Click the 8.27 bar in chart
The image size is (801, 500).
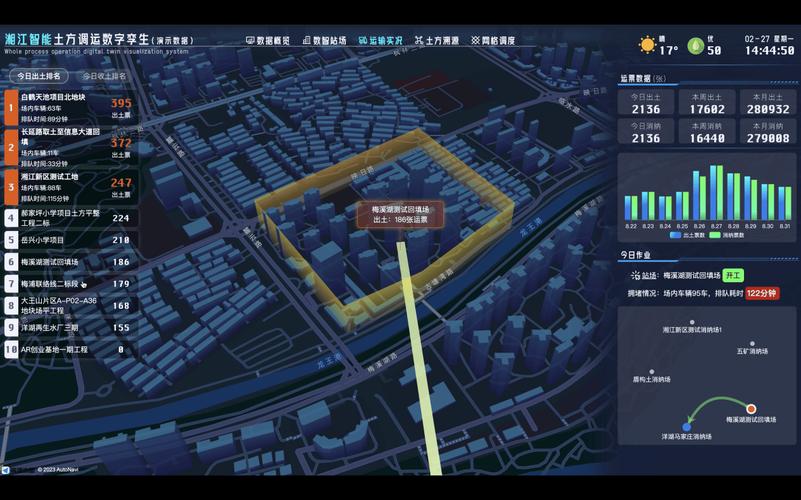pyautogui.click(x=716, y=193)
